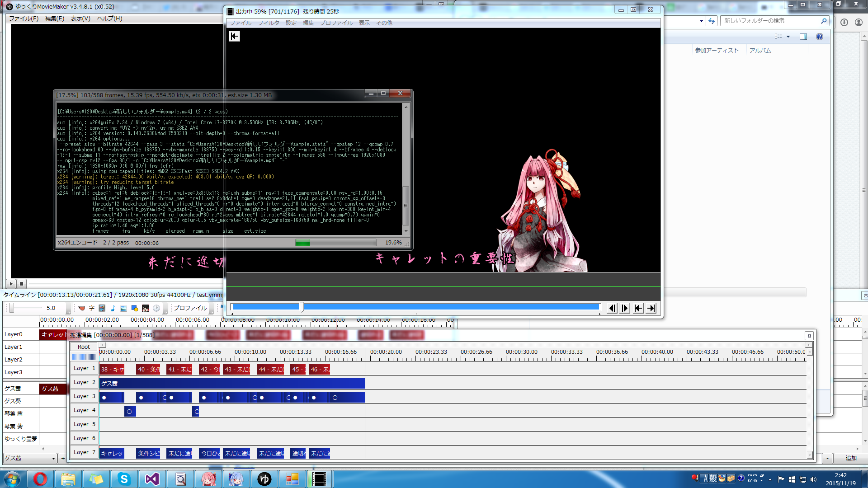Open the その他 menu in the output window
Viewport: 868px width, 488px height.
(384, 23)
